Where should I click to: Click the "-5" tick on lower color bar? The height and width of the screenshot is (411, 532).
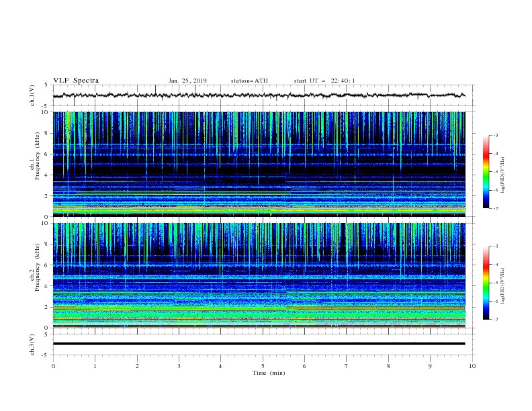click(496, 283)
